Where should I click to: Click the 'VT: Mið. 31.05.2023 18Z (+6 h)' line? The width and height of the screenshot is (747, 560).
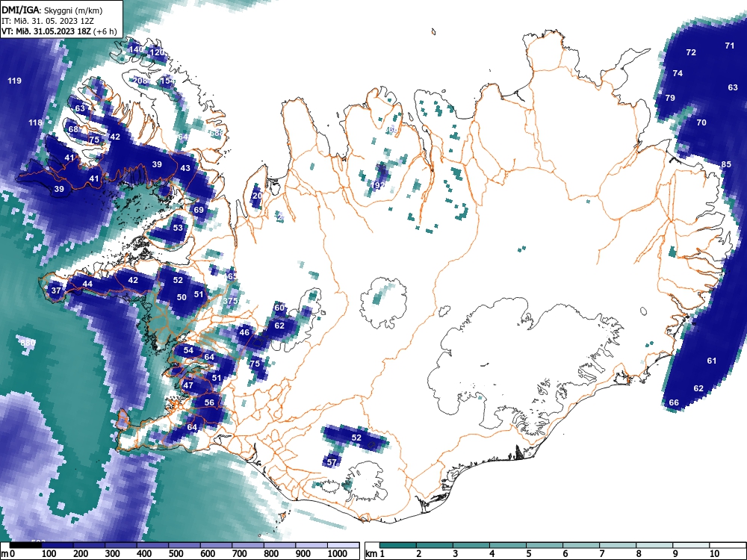58,31
